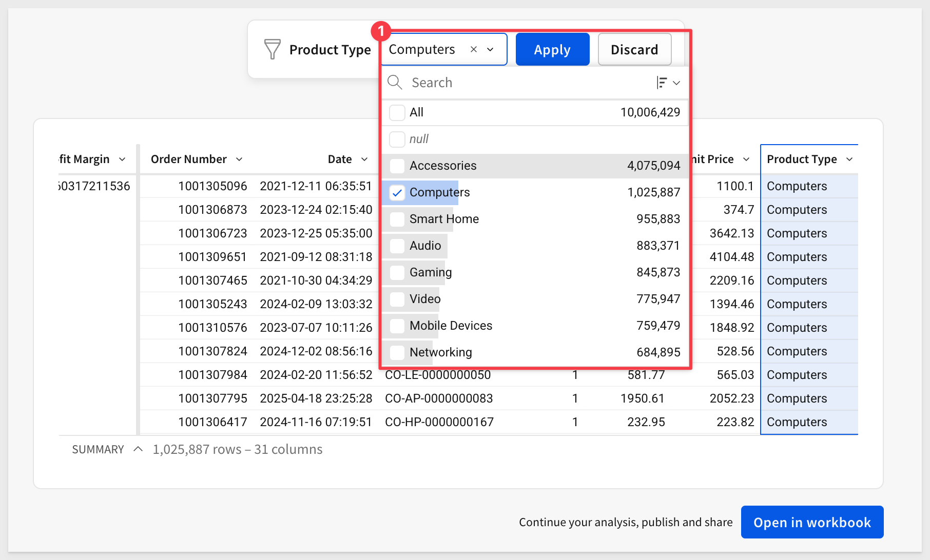Select cell CO-LE-0000000050

pyautogui.click(x=438, y=376)
